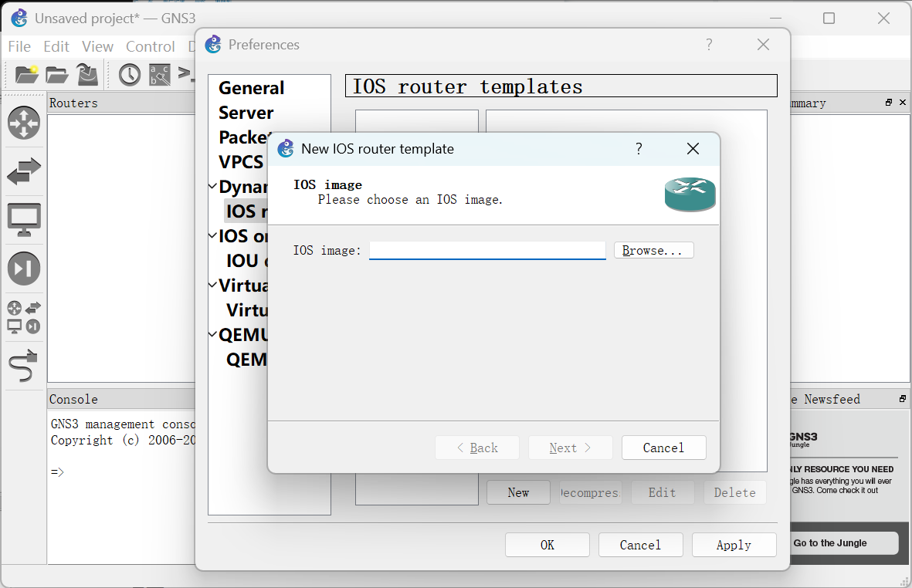Viewport: 912px width, 588px height.
Task: Select QEMU VMs preferences entry
Action: [246, 359]
